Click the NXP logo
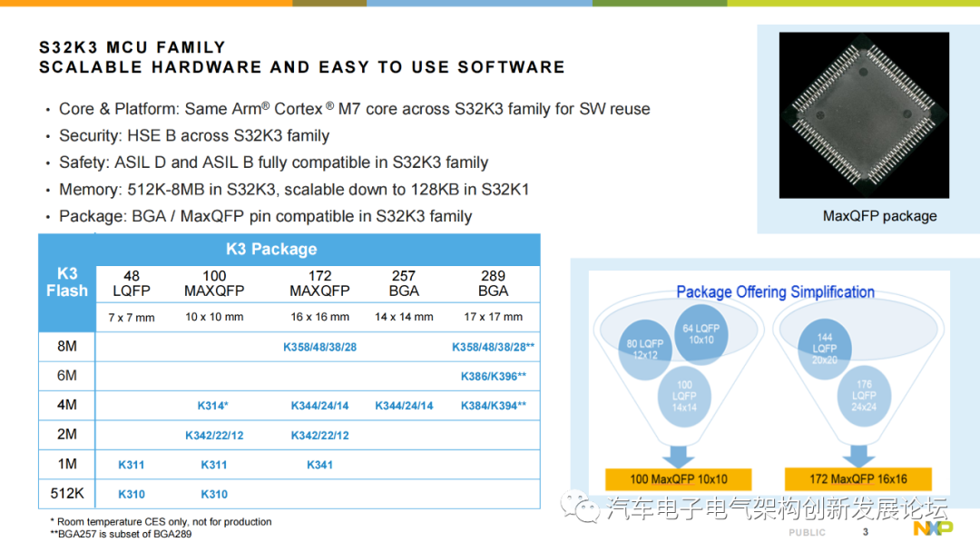 (x=933, y=528)
